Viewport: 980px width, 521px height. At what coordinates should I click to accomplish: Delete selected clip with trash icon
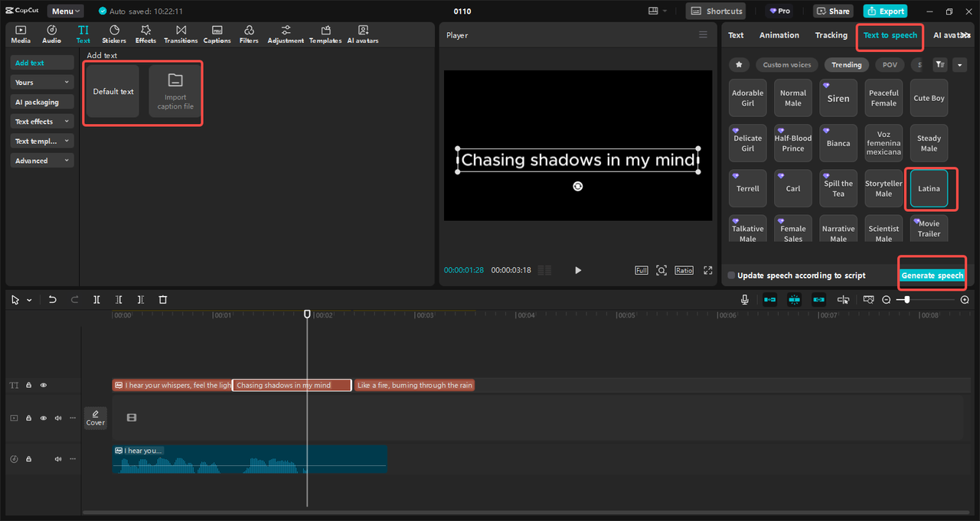162,300
